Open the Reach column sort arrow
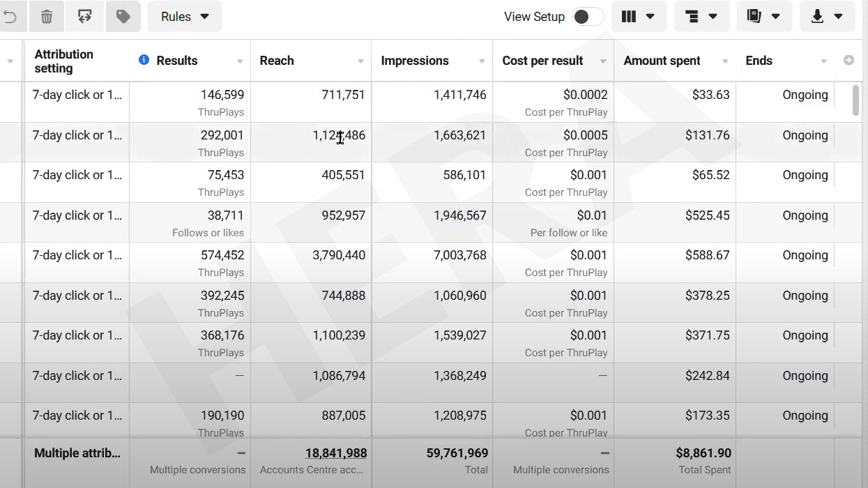 click(360, 61)
